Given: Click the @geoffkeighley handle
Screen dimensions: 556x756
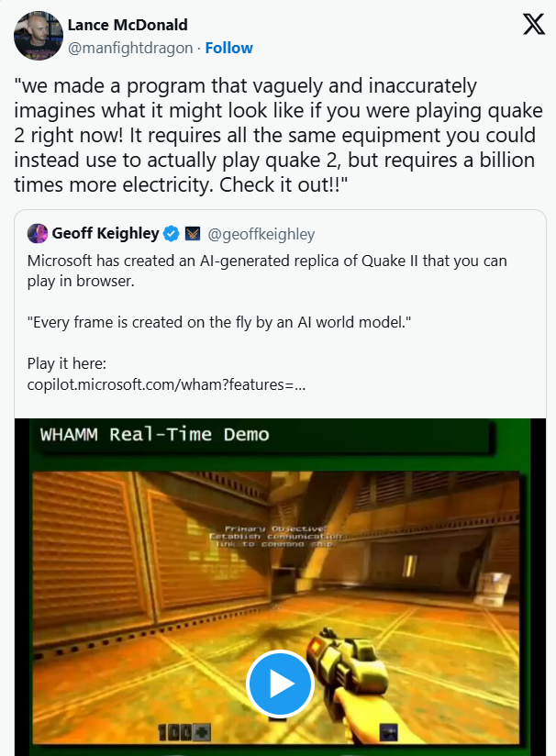Looking at the screenshot, I should [x=261, y=234].
